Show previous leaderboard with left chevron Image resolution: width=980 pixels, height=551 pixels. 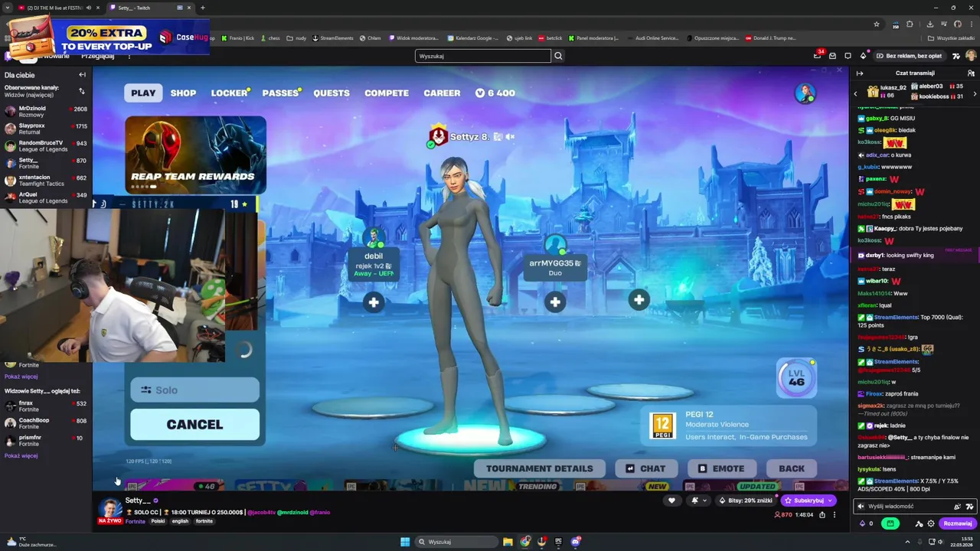tap(856, 93)
